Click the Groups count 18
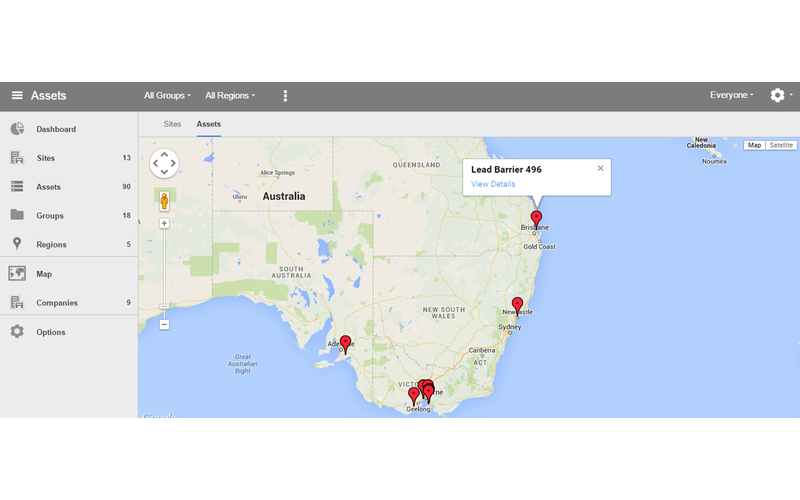 [x=127, y=215]
